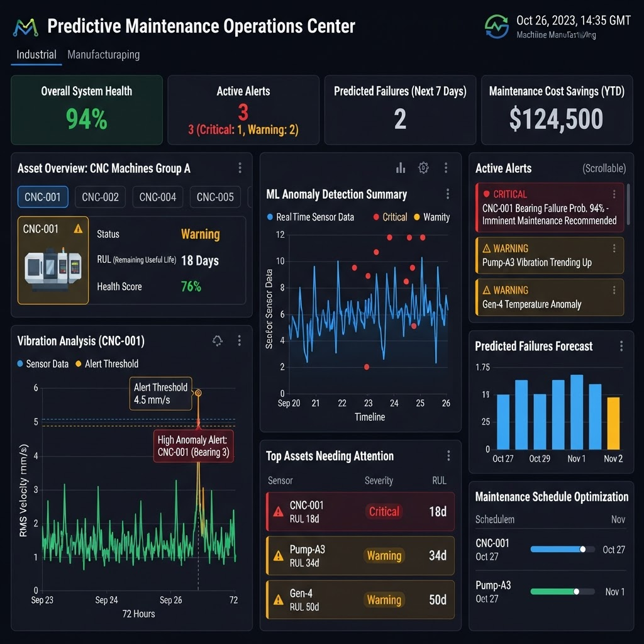Viewport: 644px width, 644px height.
Task: Click the warning triangle in Gen-4 row
Action: point(279,599)
